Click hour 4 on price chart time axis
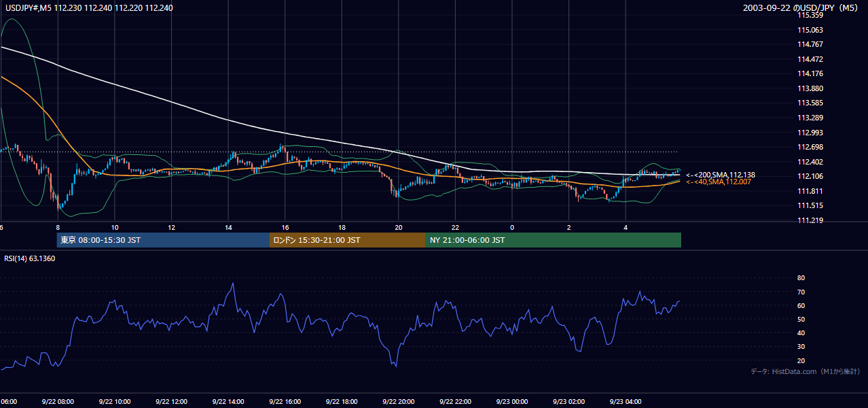 point(626,227)
